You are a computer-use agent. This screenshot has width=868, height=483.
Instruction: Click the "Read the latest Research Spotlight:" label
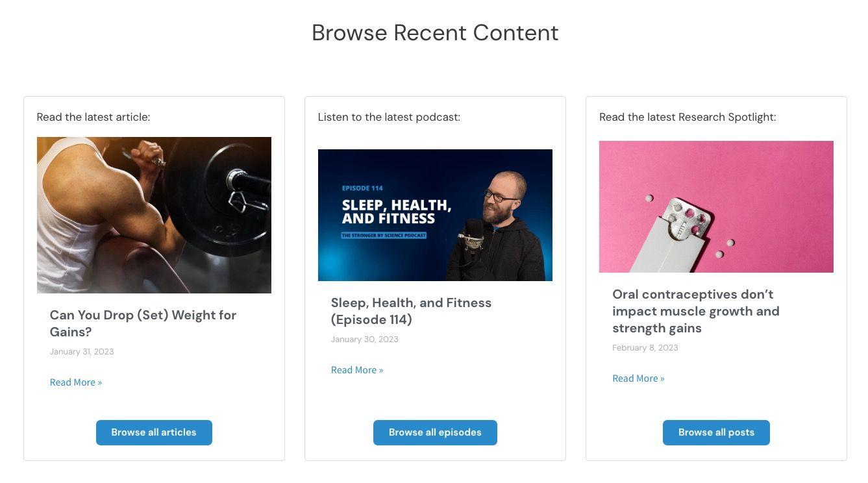[688, 117]
